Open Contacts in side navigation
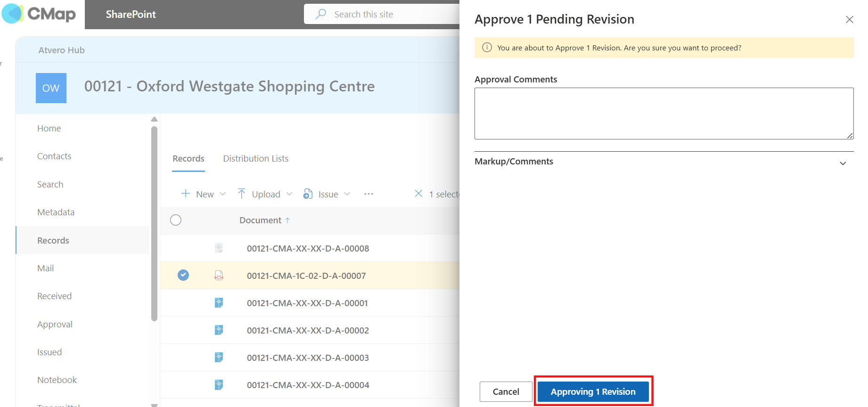Viewport: 868px width, 407px height. [54, 156]
